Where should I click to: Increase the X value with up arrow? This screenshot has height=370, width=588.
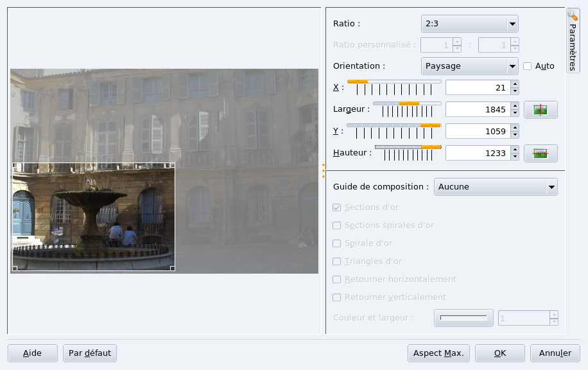(515, 84)
